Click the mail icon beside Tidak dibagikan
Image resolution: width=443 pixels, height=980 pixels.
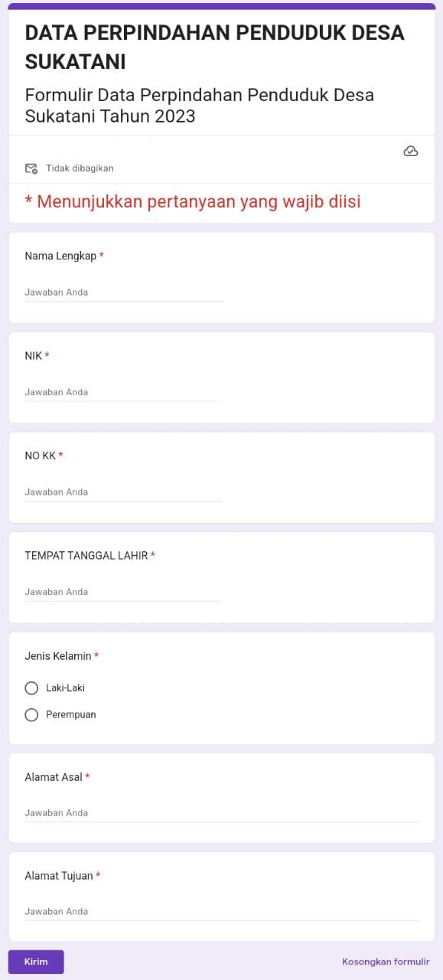pyautogui.click(x=31, y=168)
